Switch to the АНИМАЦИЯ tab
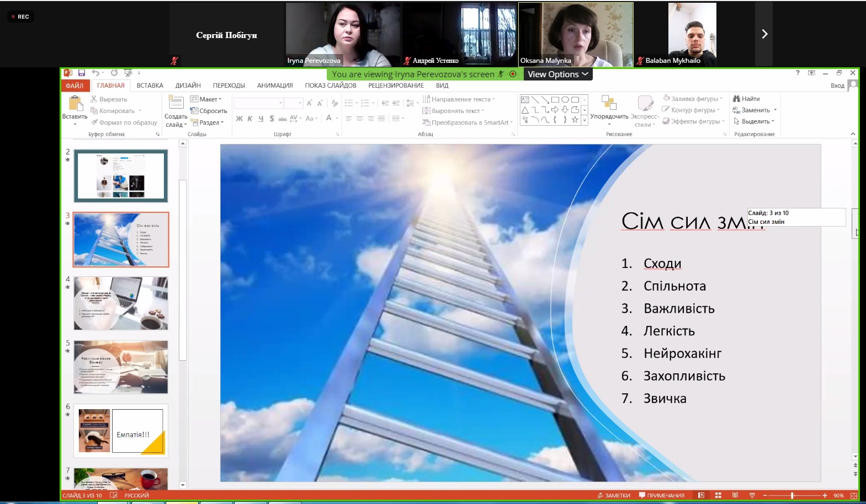The width and height of the screenshot is (866, 504). (x=274, y=85)
